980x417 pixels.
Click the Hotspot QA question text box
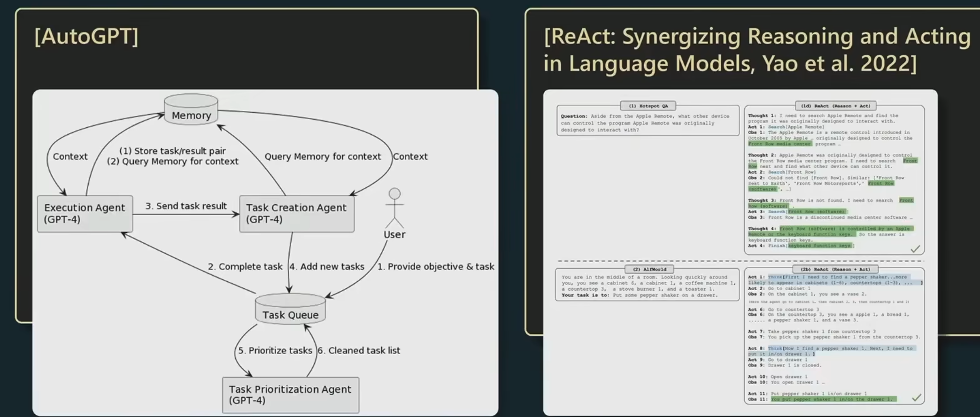tap(647, 123)
